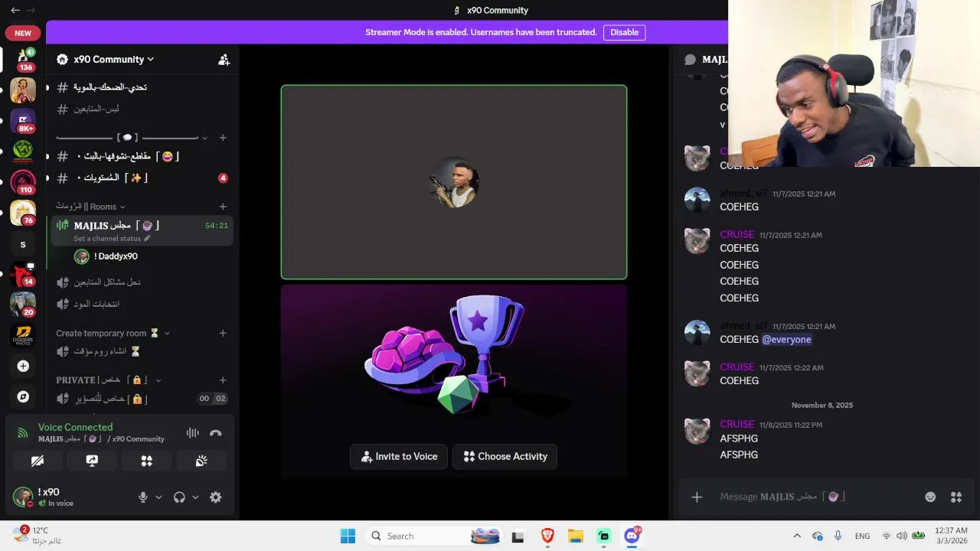The height and width of the screenshot is (551, 980).
Task: Open the server with the 136 badge
Action: tap(23, 60)
